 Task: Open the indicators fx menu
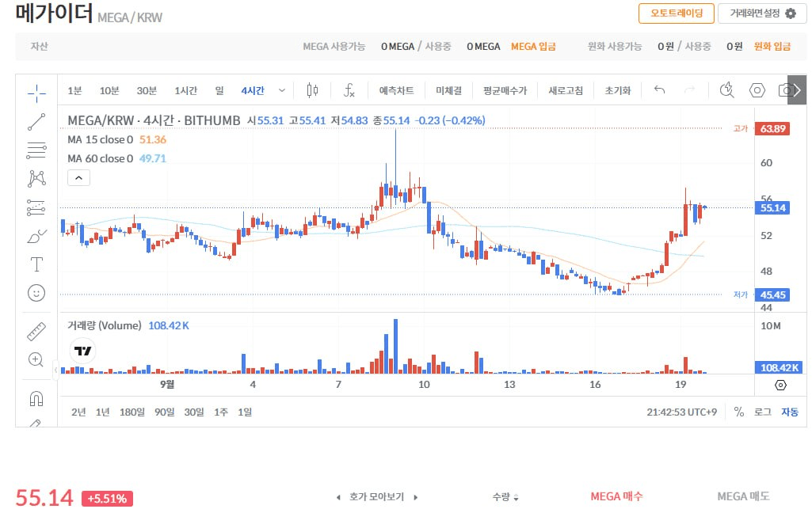pos(349,90)
